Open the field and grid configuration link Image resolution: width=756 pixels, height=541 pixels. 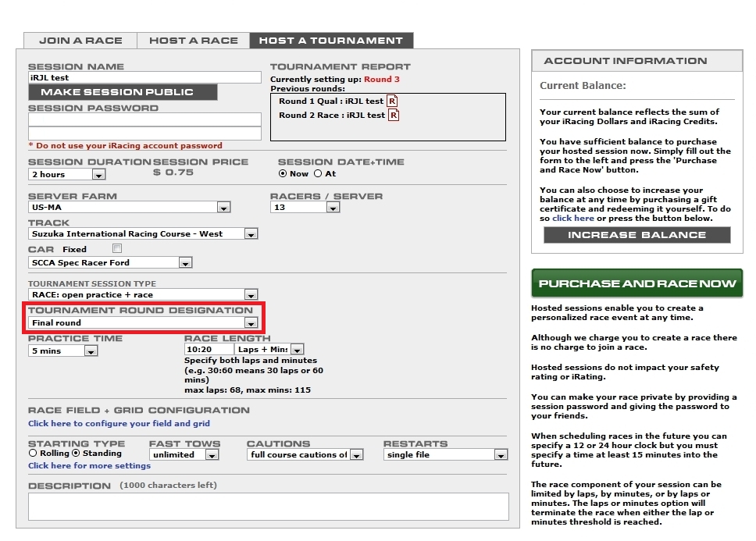tap(119, 423)
